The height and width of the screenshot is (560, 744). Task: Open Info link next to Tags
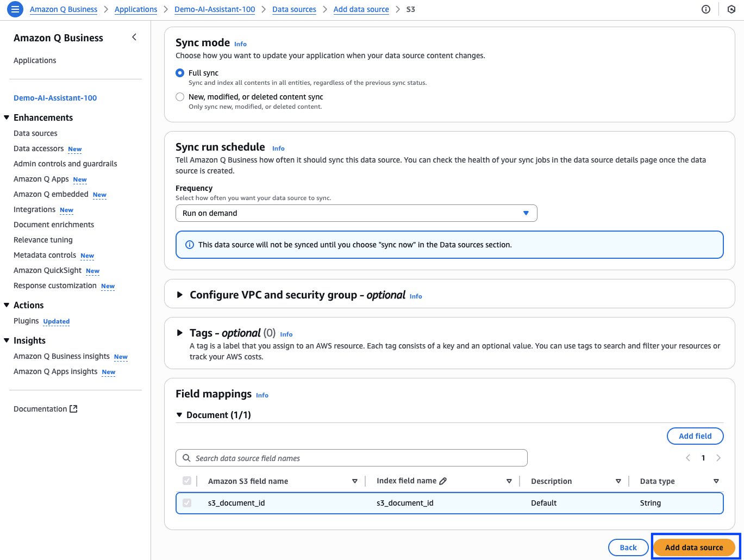click(x=286, y=334)
